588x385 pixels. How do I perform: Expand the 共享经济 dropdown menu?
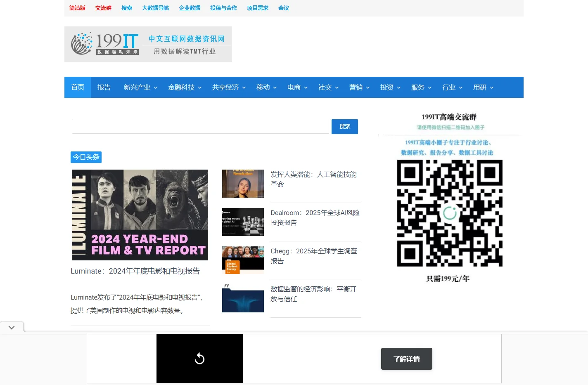pyautogui.click(x=229, y=87)
